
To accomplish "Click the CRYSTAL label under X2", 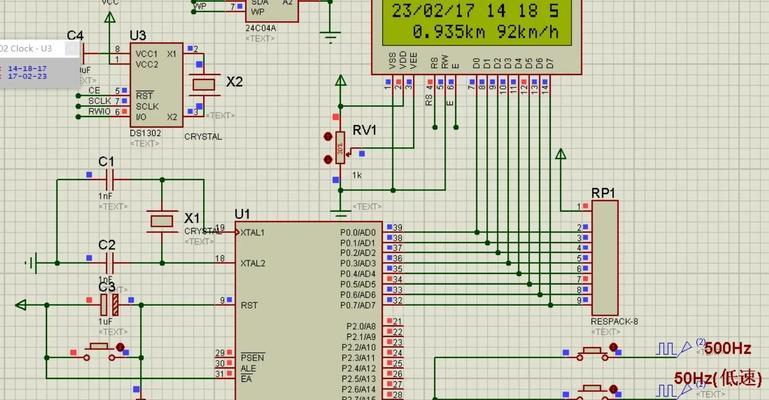I will [203, 137].
